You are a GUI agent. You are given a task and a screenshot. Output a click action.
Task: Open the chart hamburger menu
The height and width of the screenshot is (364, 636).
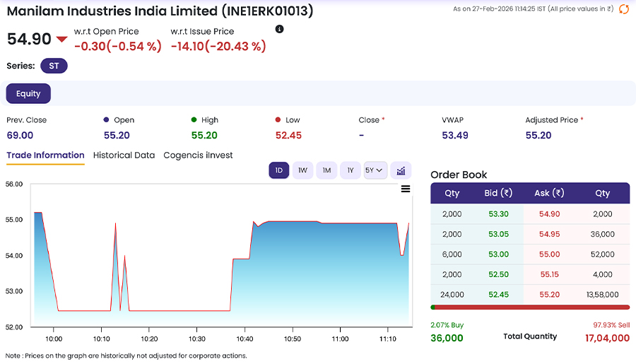pyautogui.click(x=406, y=189)
